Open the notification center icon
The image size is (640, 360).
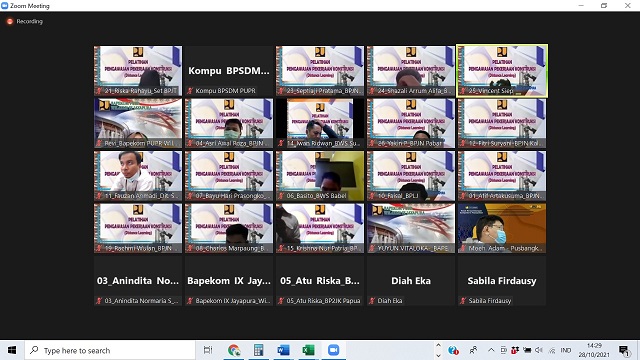coord(623,350)
